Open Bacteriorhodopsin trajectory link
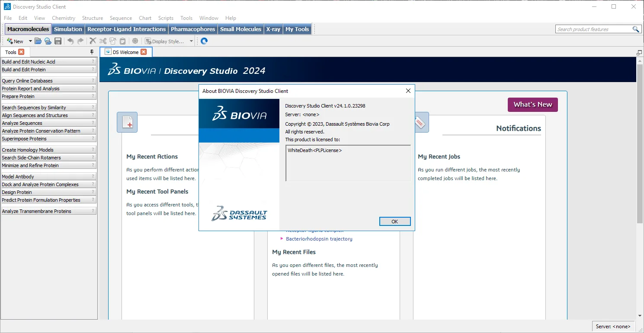The image size is (644, 333). tap(319, 239)
